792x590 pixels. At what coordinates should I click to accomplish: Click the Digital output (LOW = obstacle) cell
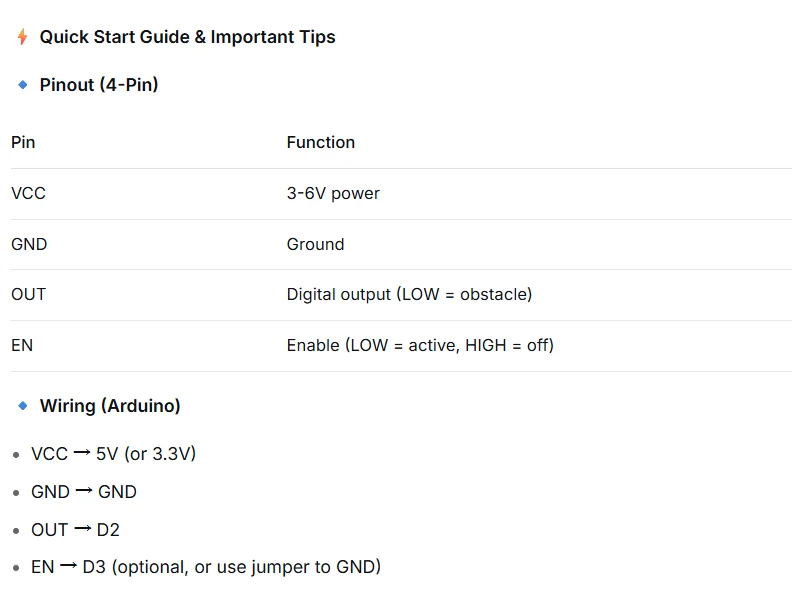coord(410,294)
